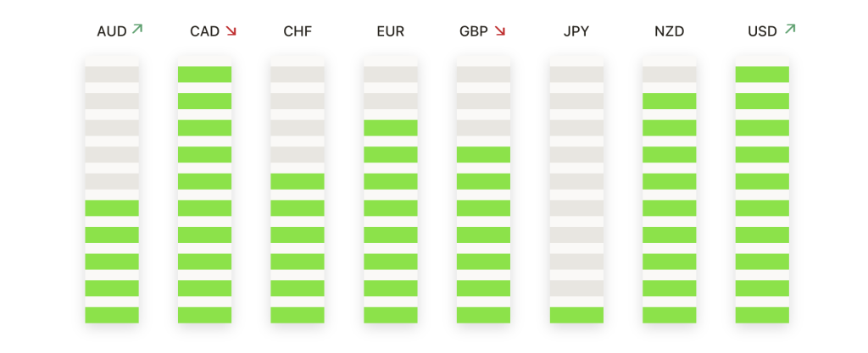This screenshot has height=353, width=868.
Task: Click the USD currency label
Action: tap(763, 32)
